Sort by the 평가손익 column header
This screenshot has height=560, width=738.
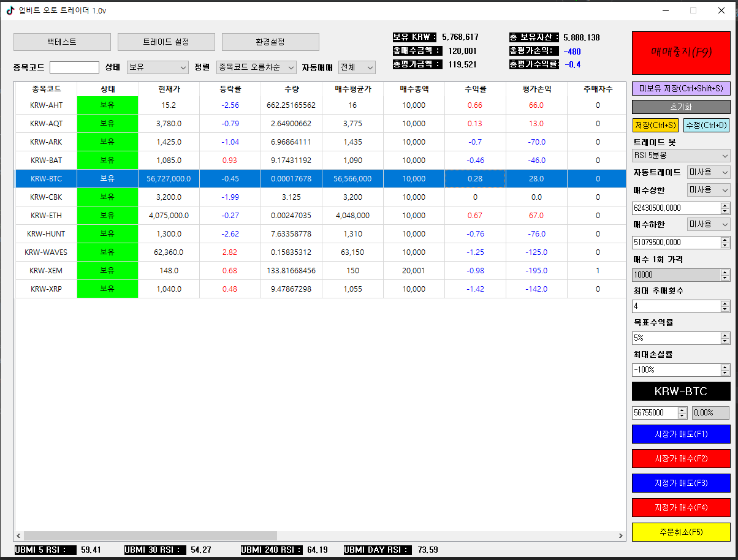(536, 89)
